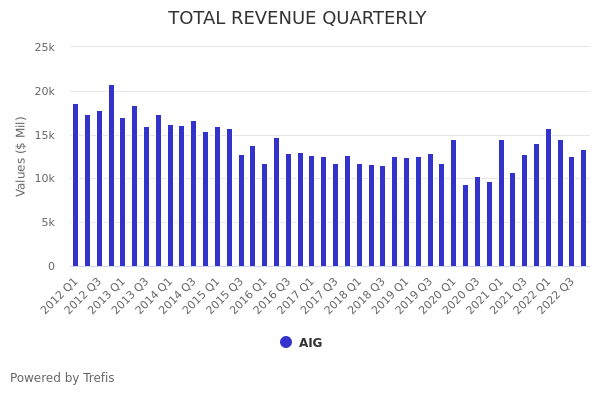Screen dimensions: 600x400
Task: Toggle the AIG series legend label
Action: tap(310, 343)
